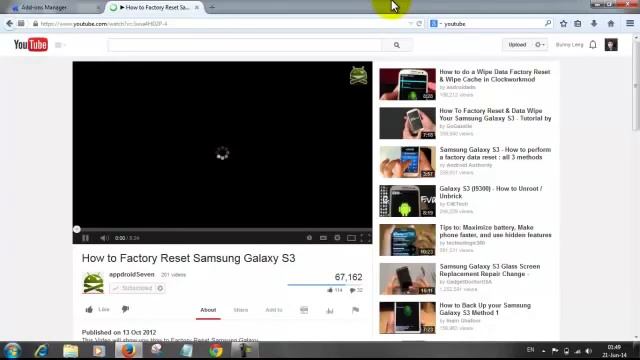The height and width of the screenshot is (360, 640).
Task: Open the volume icon in the system tray
Action: coord(589,351)
